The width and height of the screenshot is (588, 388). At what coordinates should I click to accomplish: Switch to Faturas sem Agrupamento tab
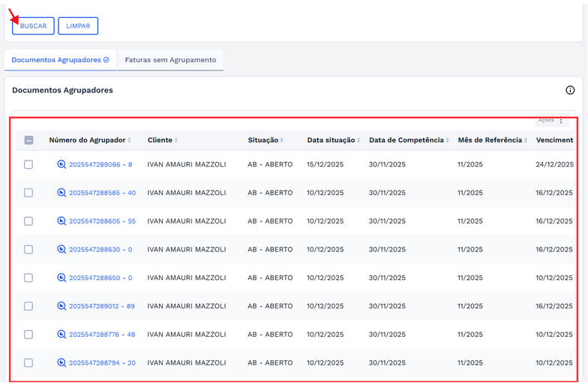(170, 60)
